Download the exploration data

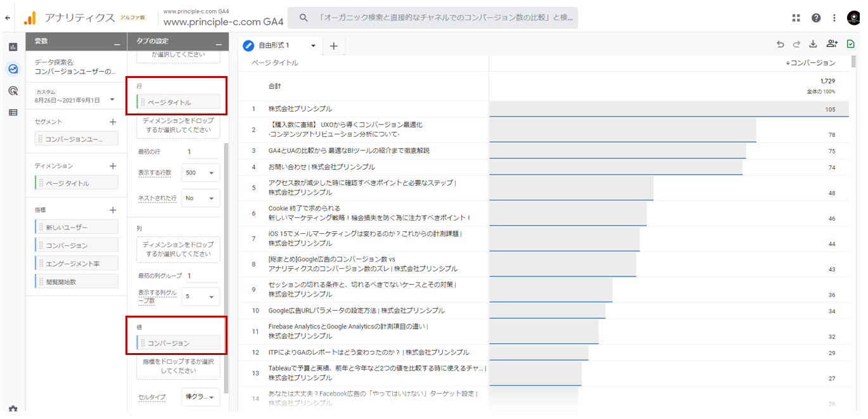813,44
